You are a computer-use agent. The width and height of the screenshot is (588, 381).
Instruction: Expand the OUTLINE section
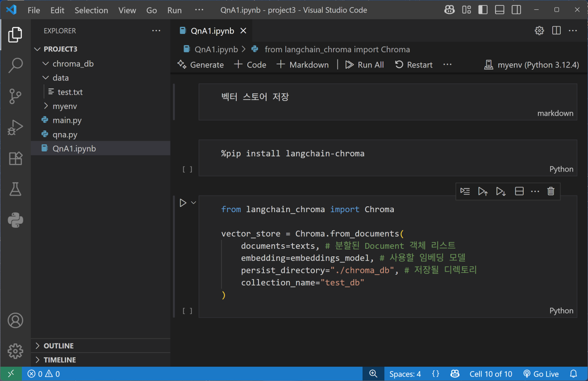[100, 346]
